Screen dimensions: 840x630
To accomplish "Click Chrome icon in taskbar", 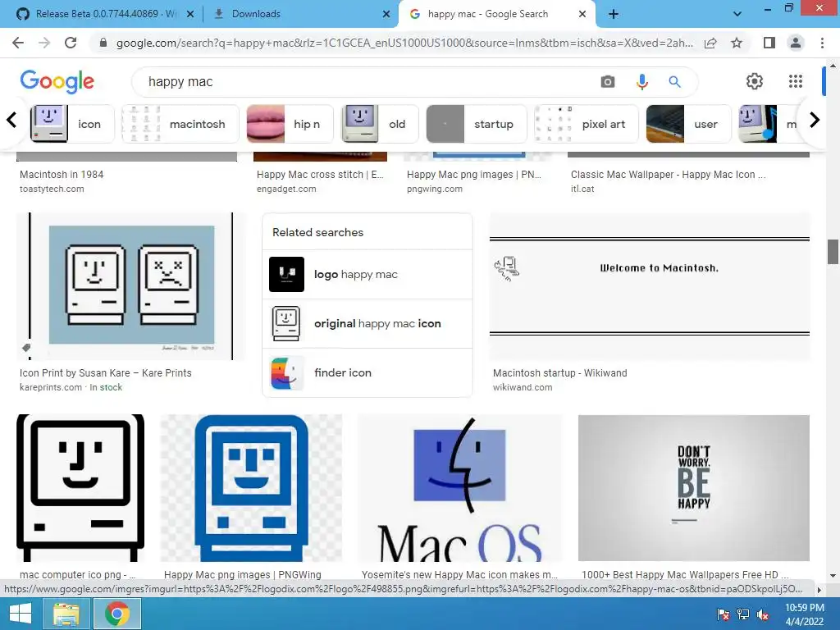I will 117,614.
